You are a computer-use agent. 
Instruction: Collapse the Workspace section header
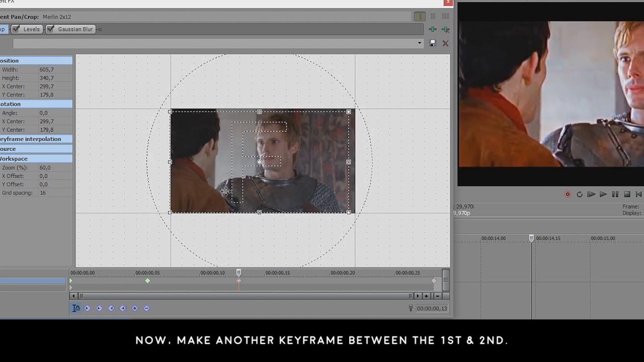(36, 159)
